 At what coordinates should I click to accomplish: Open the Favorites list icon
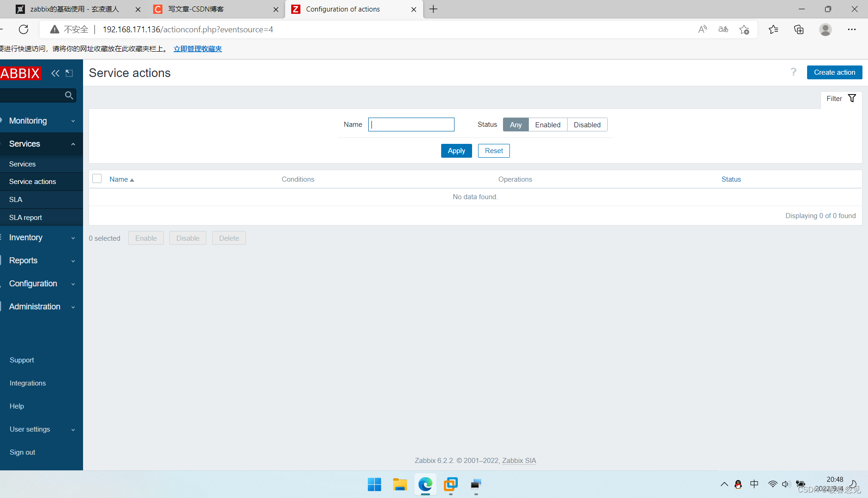coord(773,30)
